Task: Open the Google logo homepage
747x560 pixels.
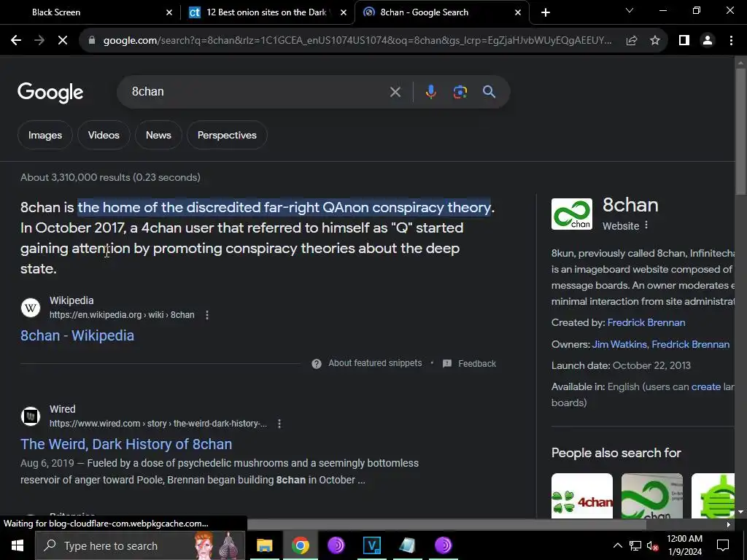Action: pyautogui.click(x=50, y=93)
